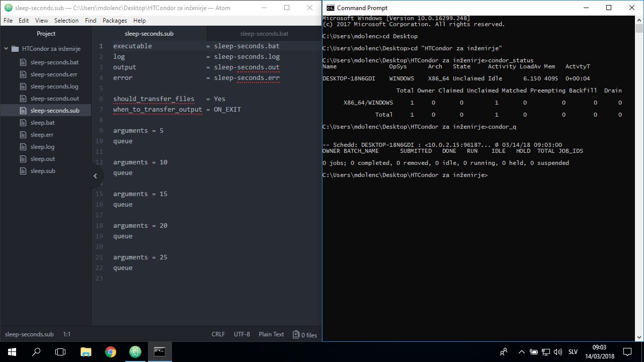Open the Find menu in Atom
The image size is (644, 362).
click(91, 21)
